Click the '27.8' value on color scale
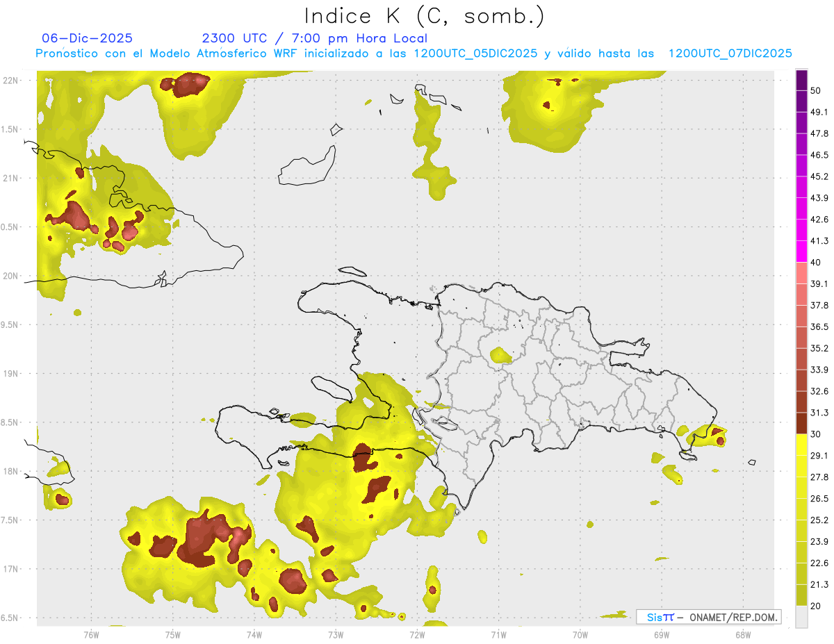834x644 pixels. (x=819, y=477)
